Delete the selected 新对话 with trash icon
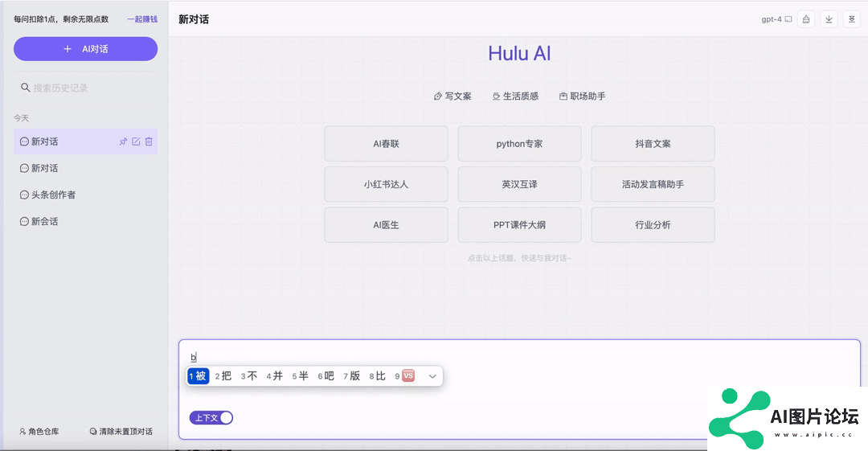 point(149,141)
